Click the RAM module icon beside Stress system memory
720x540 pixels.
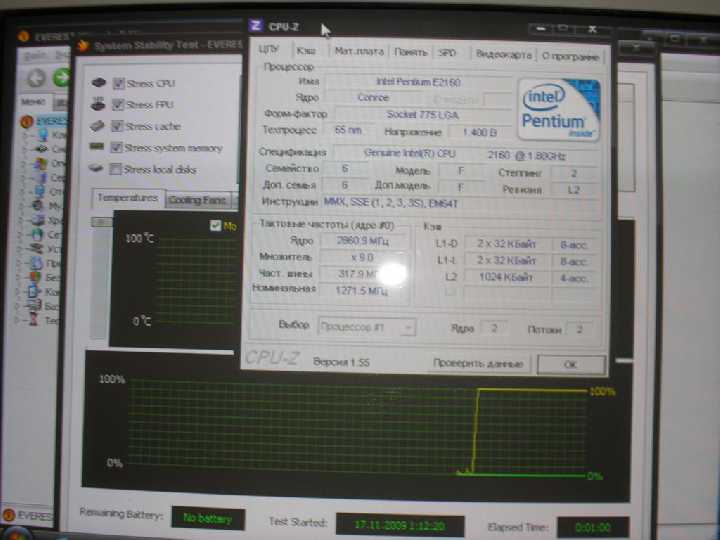[x=96, y=147]
